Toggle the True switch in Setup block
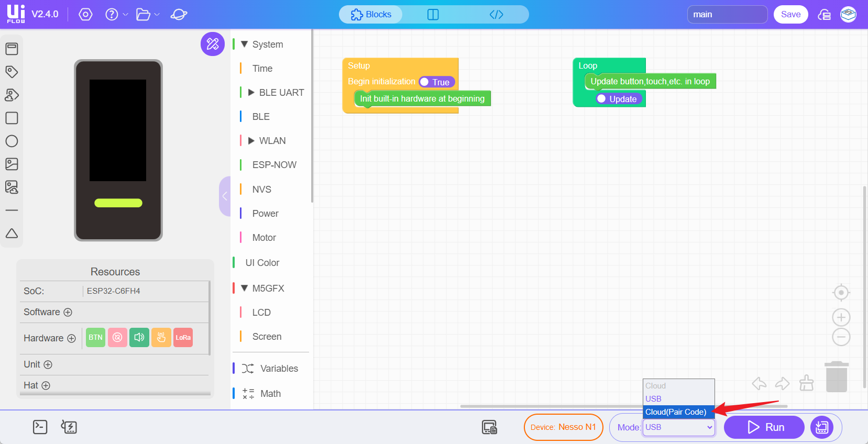Screen dimensions: 868x444 coord(436,82)
